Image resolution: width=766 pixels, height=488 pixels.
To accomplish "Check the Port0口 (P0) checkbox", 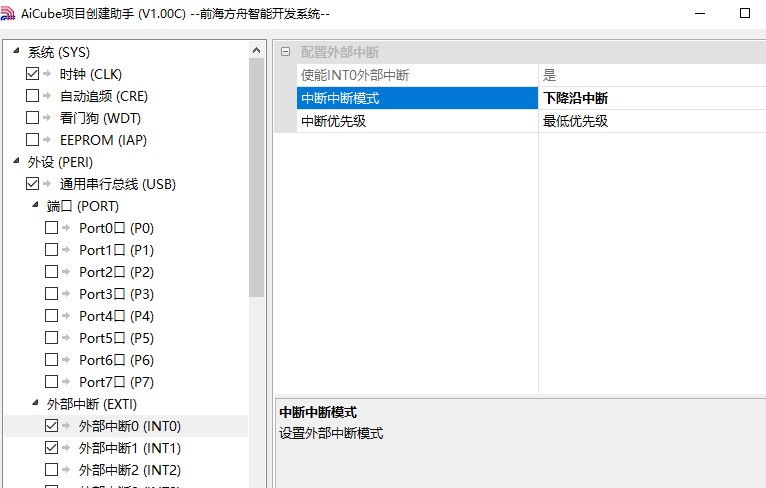I will click(51, 228).
